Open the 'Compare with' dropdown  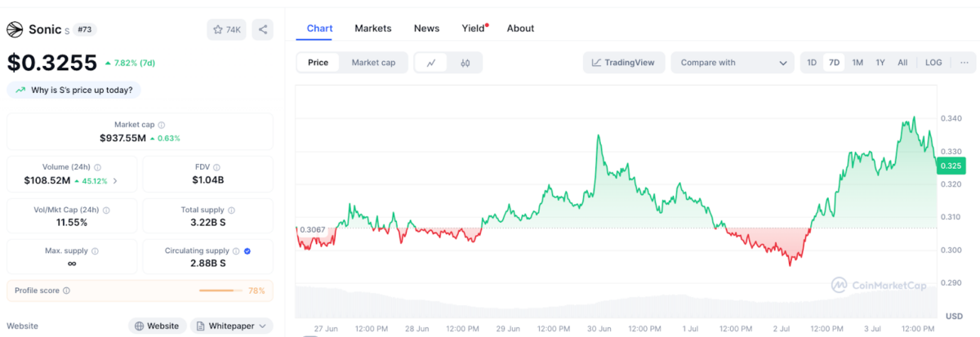733,63
